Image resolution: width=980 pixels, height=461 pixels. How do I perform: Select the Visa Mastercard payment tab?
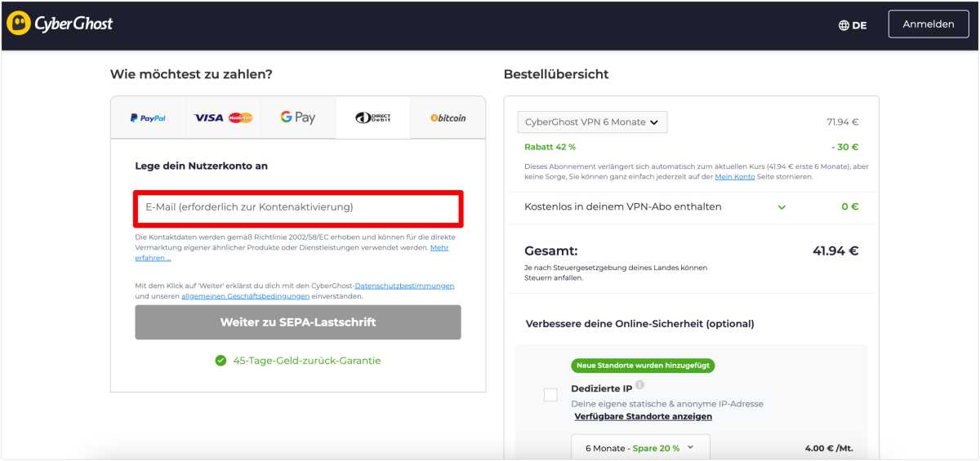(x=223, y=118)
